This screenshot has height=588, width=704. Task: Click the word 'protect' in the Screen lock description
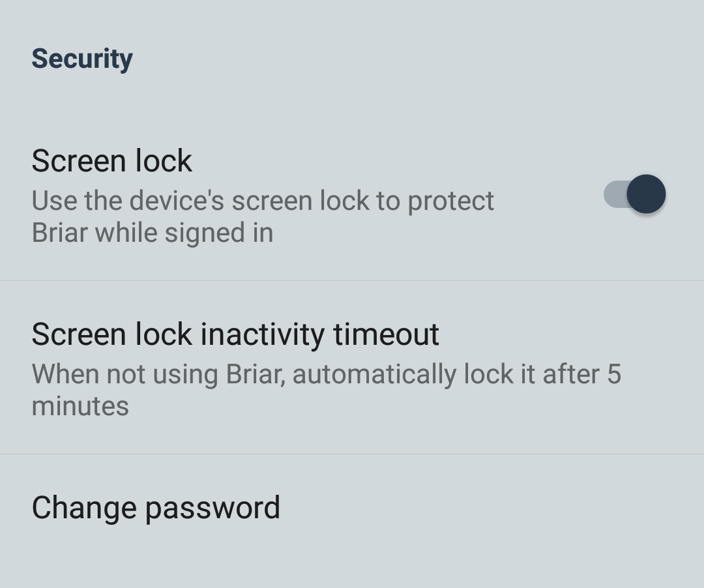(450, 201)
